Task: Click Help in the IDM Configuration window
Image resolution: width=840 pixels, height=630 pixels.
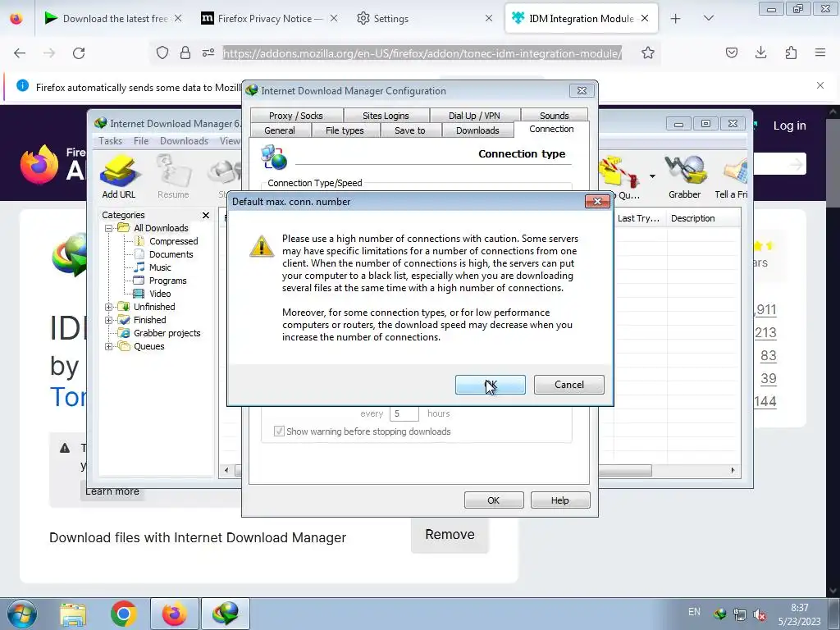Action: tap(559, 500)
